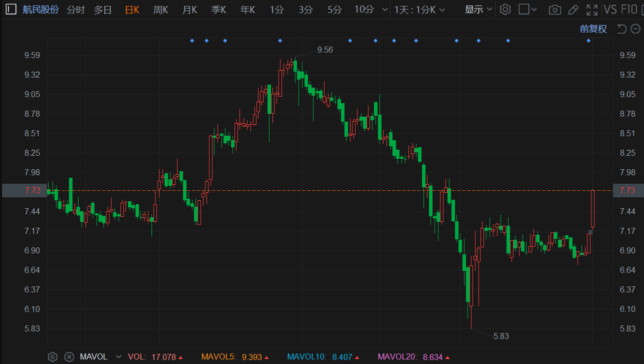The image size is (644, 364).
Task: Open the F10 company info
Action: point(629,10)
